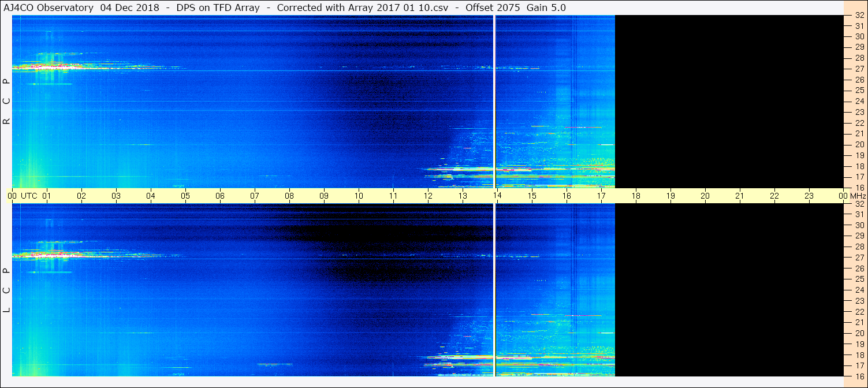This screenshot has width=868, height=388.
Task: Click hour label "12" on the UTC axis
Action: pos(428,196)
